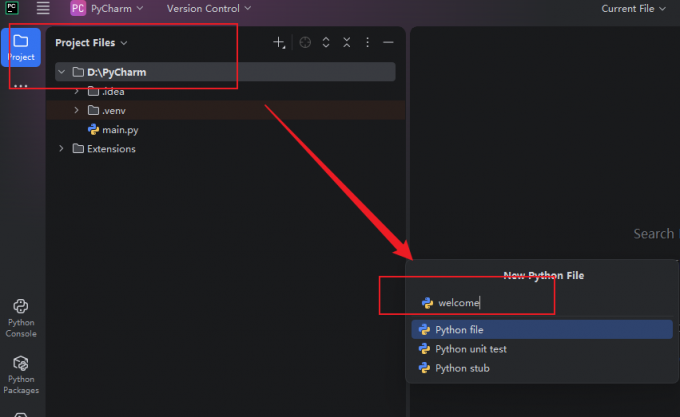
Task: Open the Version Control dropdown
Action: [209, 9]
